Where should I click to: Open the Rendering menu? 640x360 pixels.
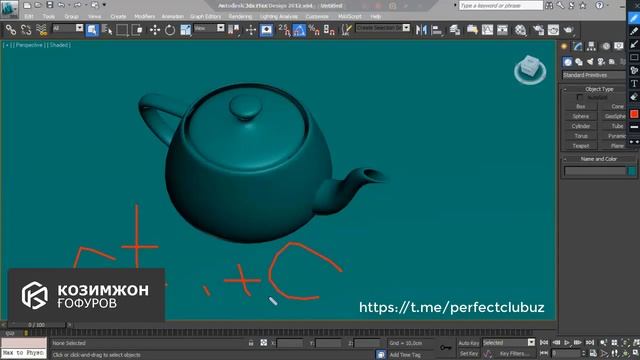pos(240,17)
